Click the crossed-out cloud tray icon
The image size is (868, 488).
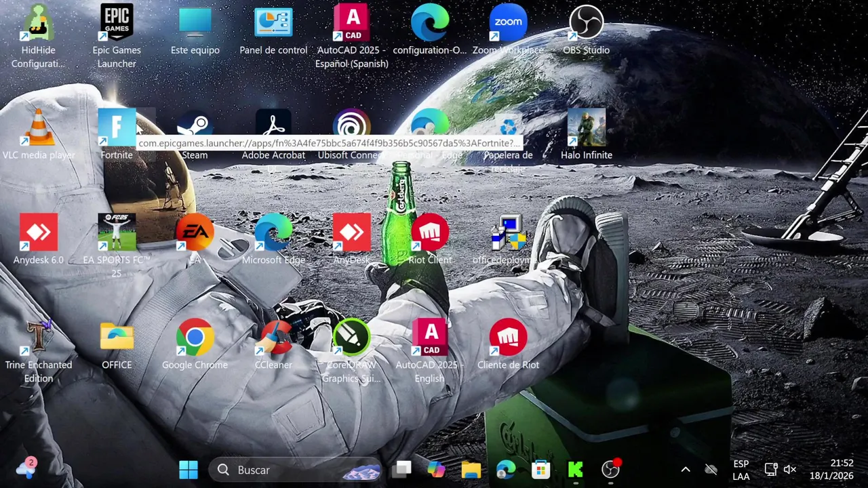(x=711, y=470)
